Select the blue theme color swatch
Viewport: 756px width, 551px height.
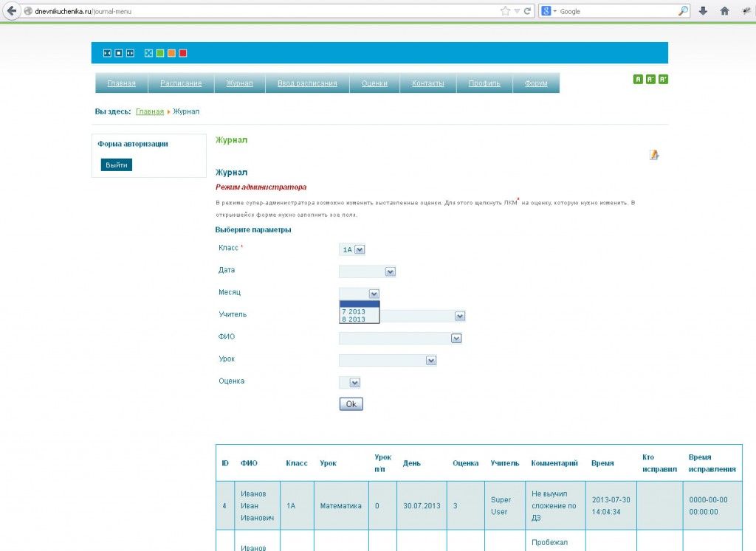point(148,53)
